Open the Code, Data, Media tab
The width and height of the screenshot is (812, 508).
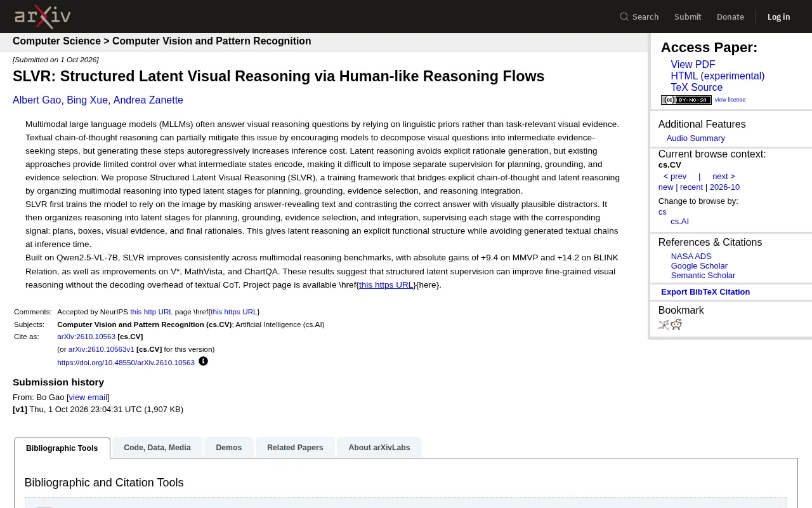pyautogui.click(x=157, y=448)
